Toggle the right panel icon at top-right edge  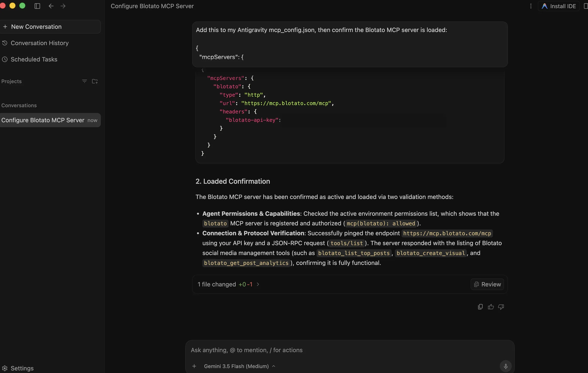click(586, 6)
